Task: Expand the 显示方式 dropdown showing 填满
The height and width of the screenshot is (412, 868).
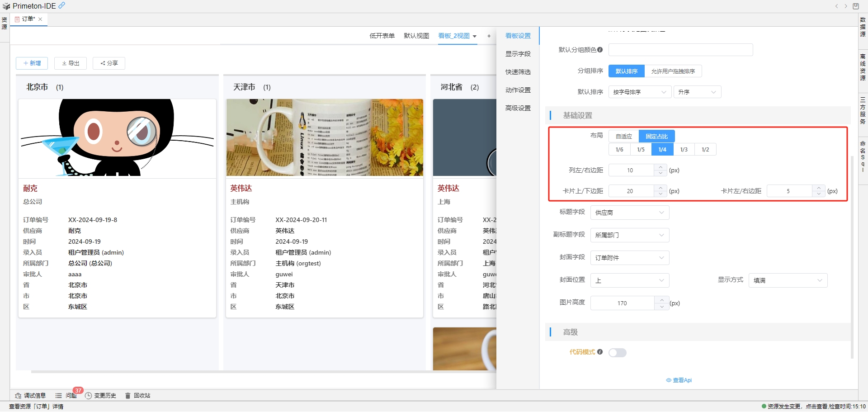Action: coord(788,280)
